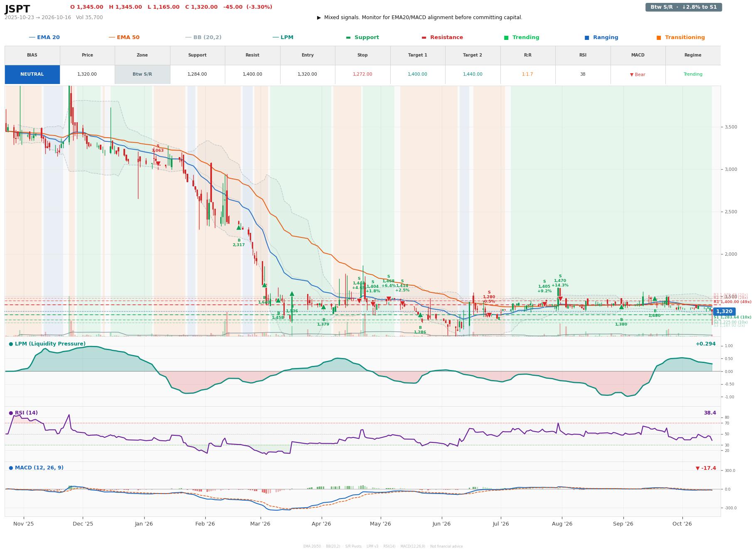The height and width of the screenshot is (553, 756).
Task: Click the Mixed signals advisory text
Action: (x=420, y=17)
